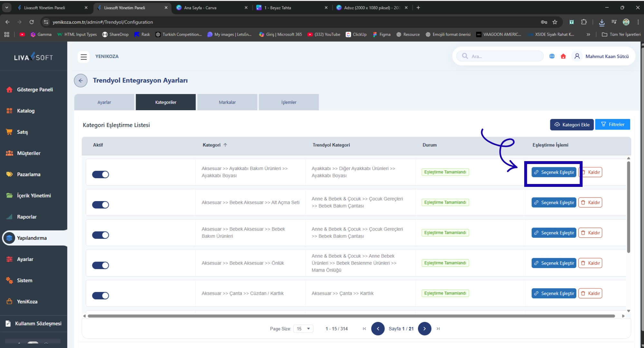Click the back arrow beside Trendyol Entegrasyon Ayarları
Screen dimensions: 644x348
pos(80,81)
